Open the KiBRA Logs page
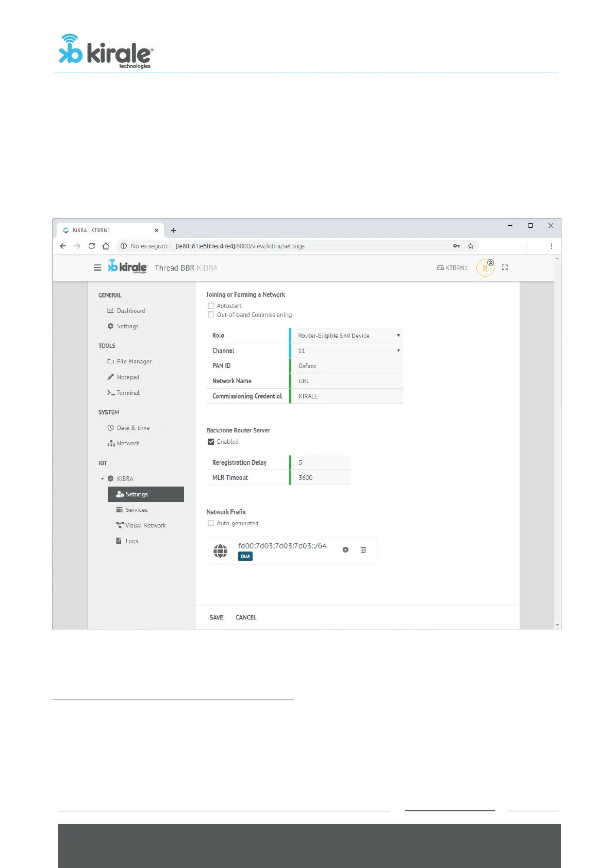614x868 pixels. pyautogui.click(x=127, y=541)
